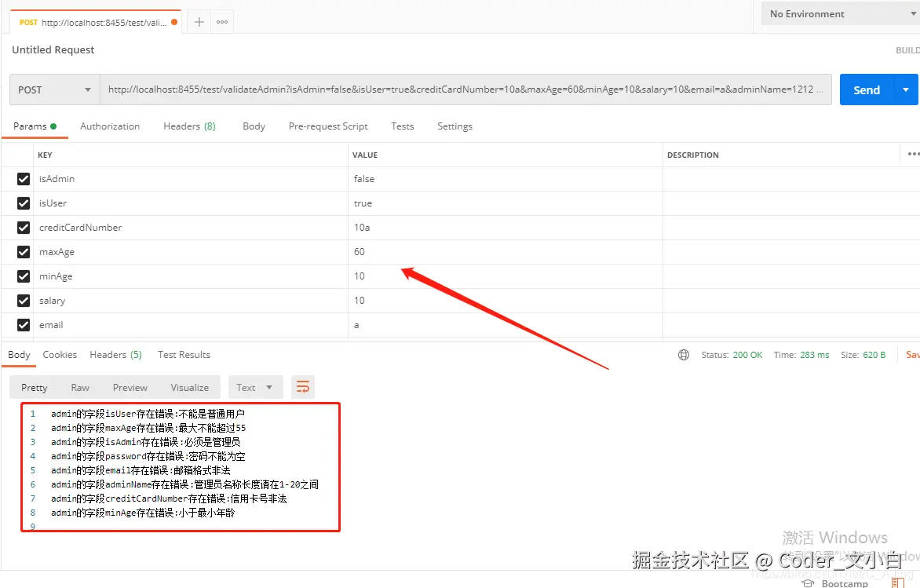Open the Text format dropdown
This screenshot has width=920, height=588.
(254, 387)
